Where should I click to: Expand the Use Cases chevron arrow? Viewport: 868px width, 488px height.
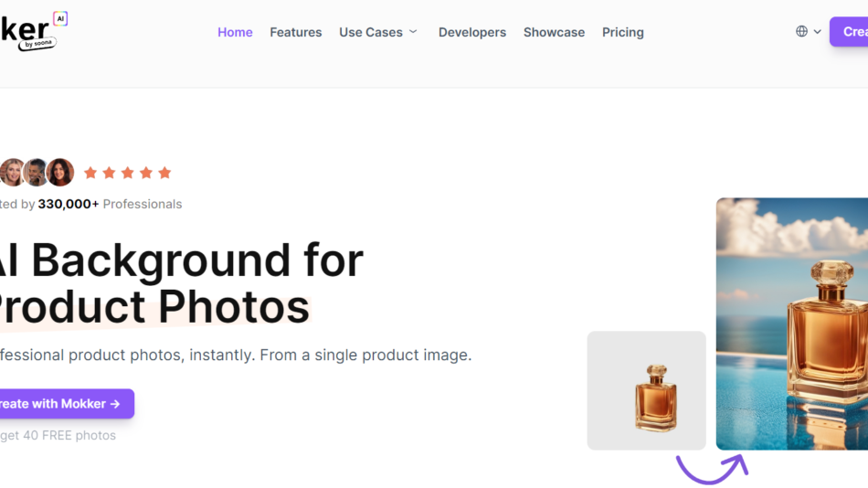[x=413, y=32]
